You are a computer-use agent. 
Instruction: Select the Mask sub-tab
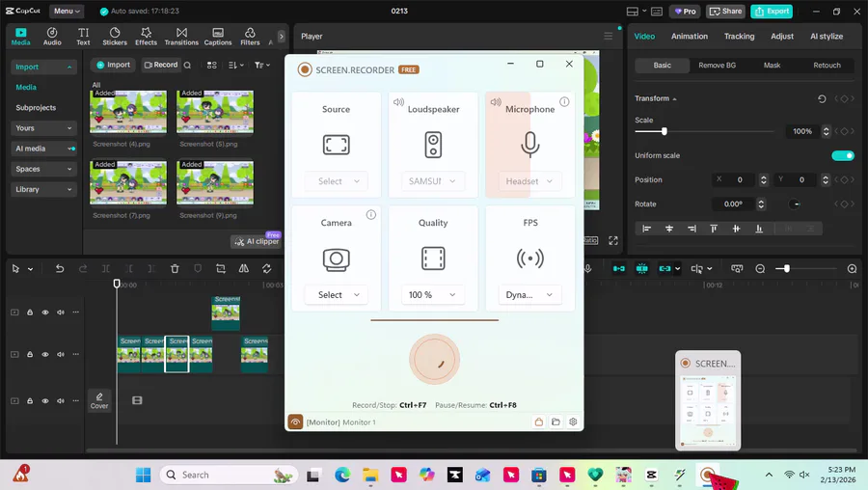[772, 66]
